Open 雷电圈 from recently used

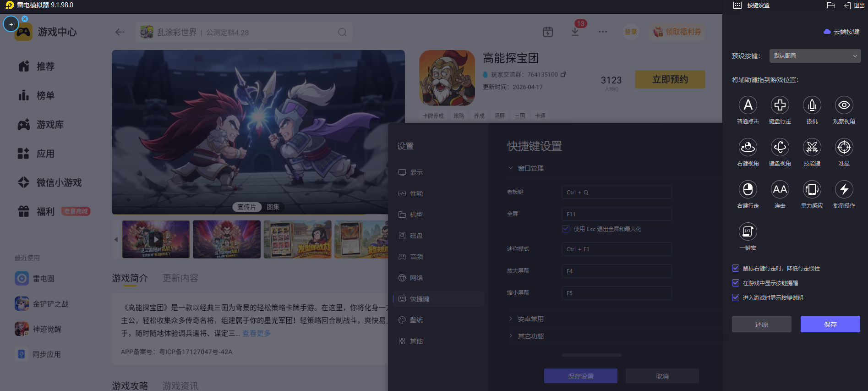(35, 279)
